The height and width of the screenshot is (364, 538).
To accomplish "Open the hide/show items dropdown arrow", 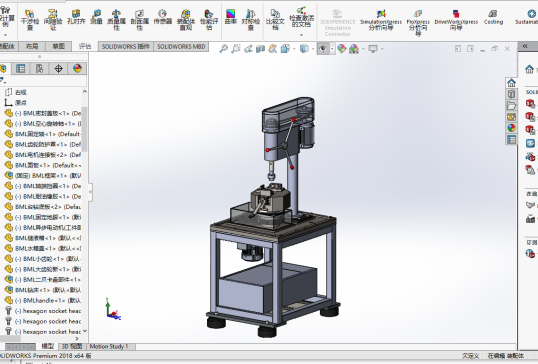I will (x=332, y=49).
